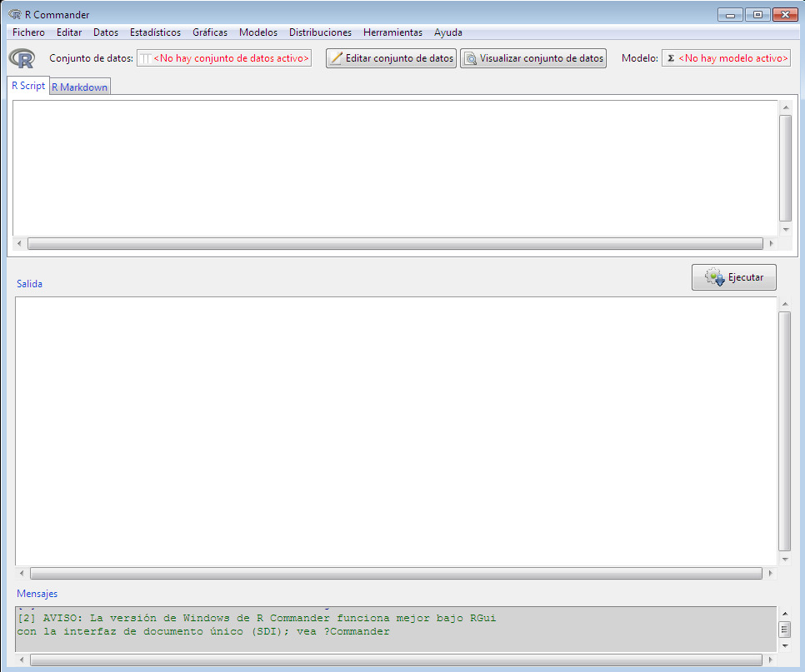Open the Modelos menu
Image resolution: width=805 pixels, height=672 pixels.
coord(258,32)
